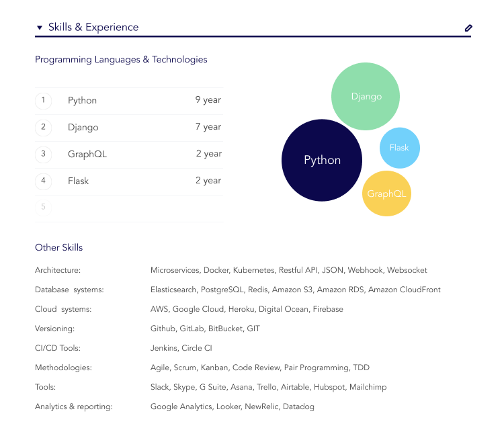Click rank number 4 circle

[x=43, y=181]
